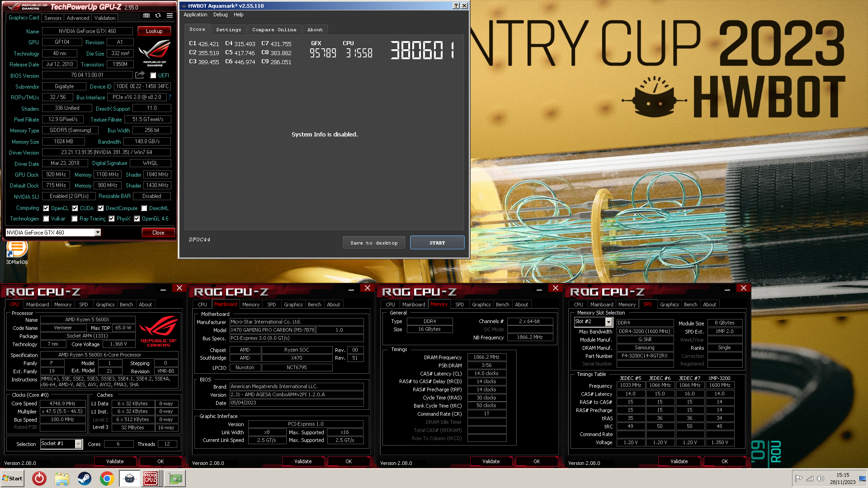The image size is (868, 488).
Task: Click the Windows Start button
Action: coord(12,479)
